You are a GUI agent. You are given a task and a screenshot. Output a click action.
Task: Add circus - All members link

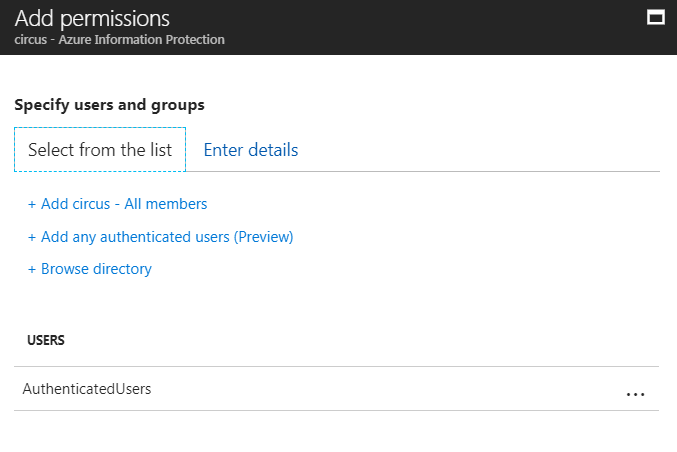124,204
